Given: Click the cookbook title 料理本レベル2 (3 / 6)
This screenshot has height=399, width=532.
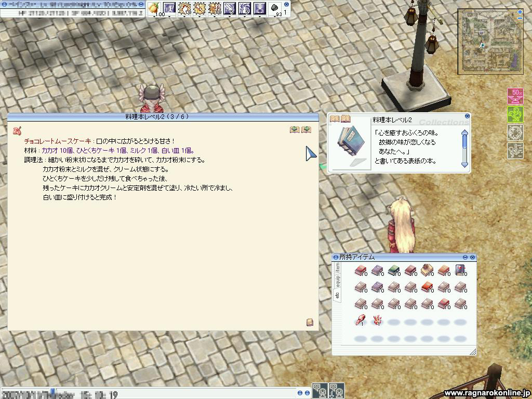Looking at the screenshot, I should 157,117.
